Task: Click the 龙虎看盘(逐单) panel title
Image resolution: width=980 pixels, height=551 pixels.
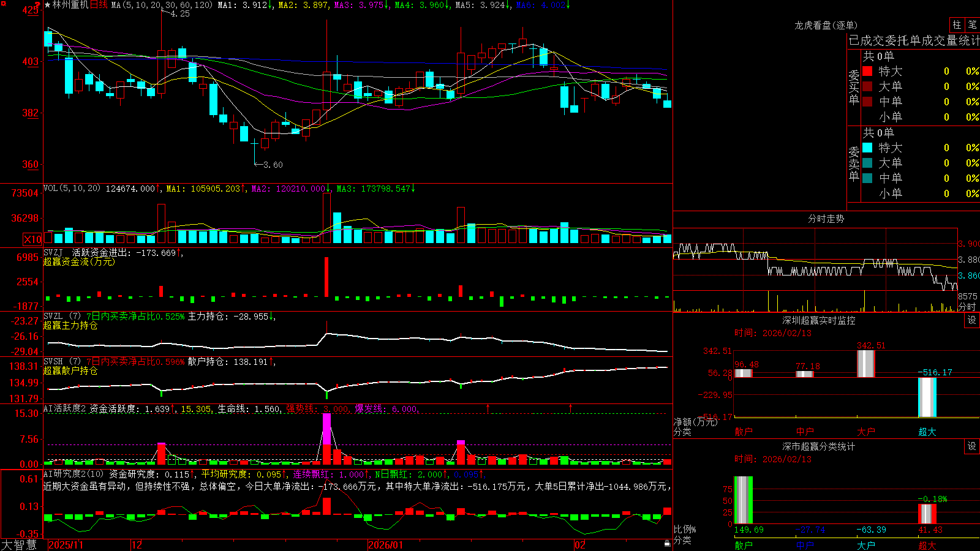Action: (826, 25)
